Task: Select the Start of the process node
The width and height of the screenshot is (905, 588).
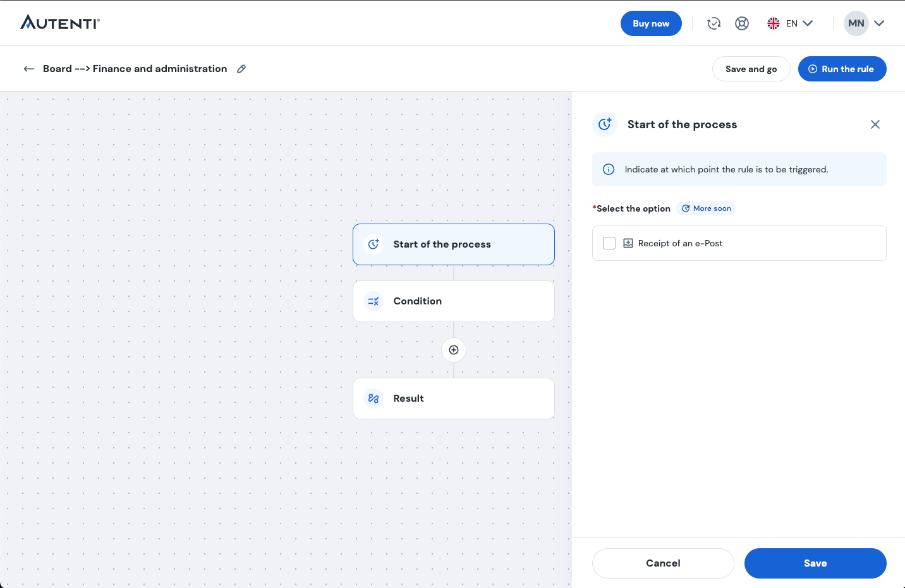Action: coord(454,244)
